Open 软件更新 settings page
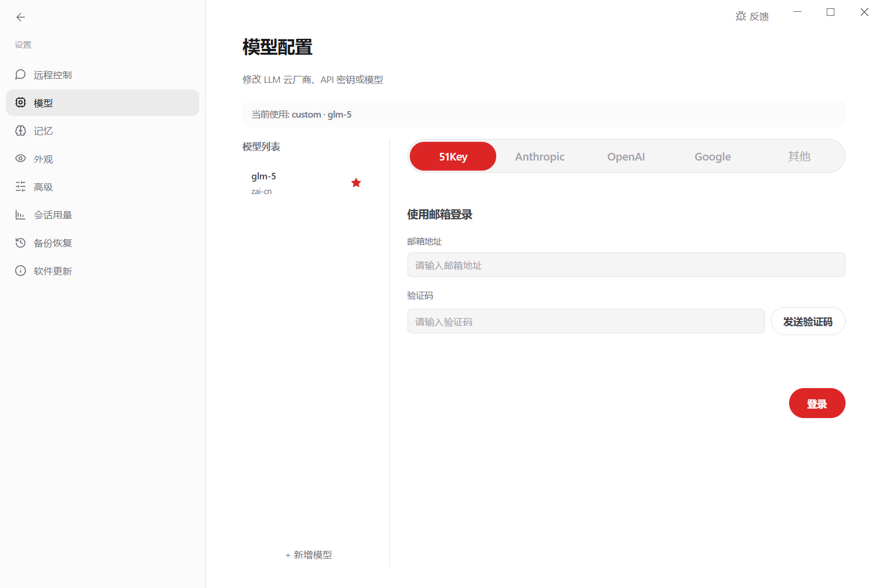 102,271
